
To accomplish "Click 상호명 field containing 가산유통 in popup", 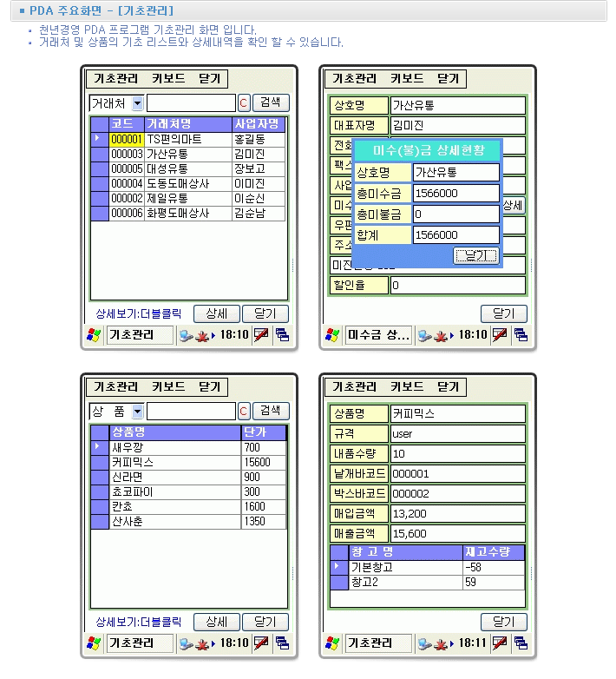I will tap(456, 172).
